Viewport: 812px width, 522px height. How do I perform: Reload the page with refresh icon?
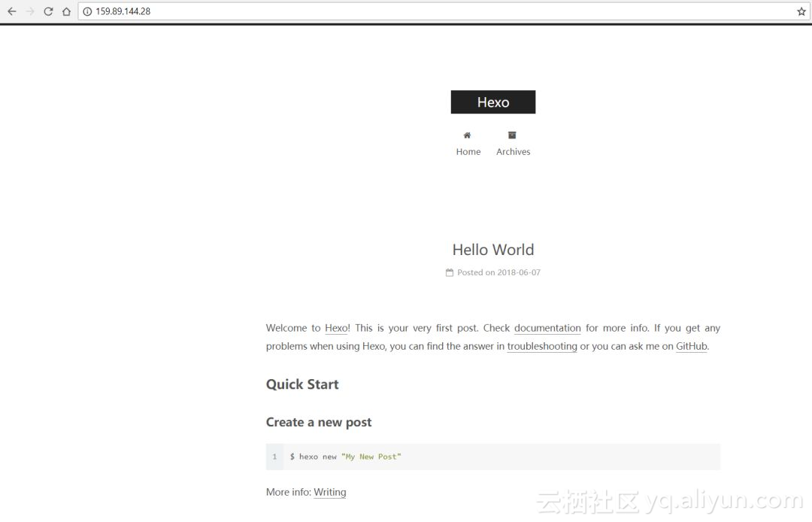click(x=48, y=11)
